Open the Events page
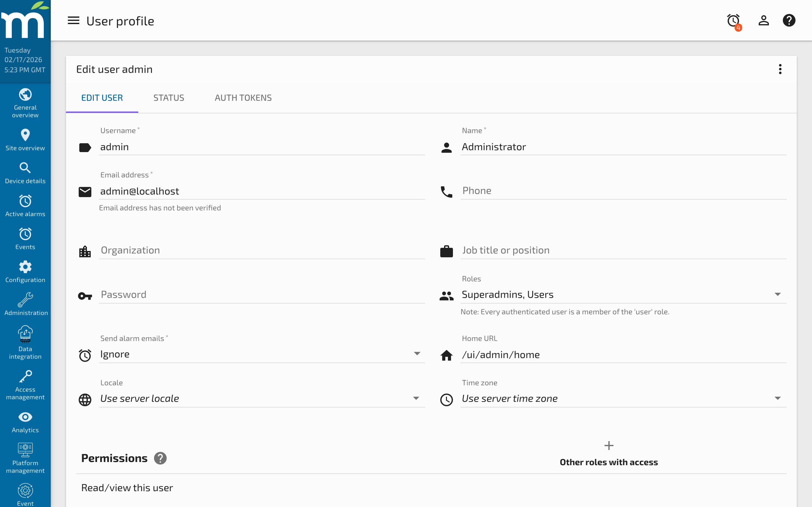 coord(25,238)
